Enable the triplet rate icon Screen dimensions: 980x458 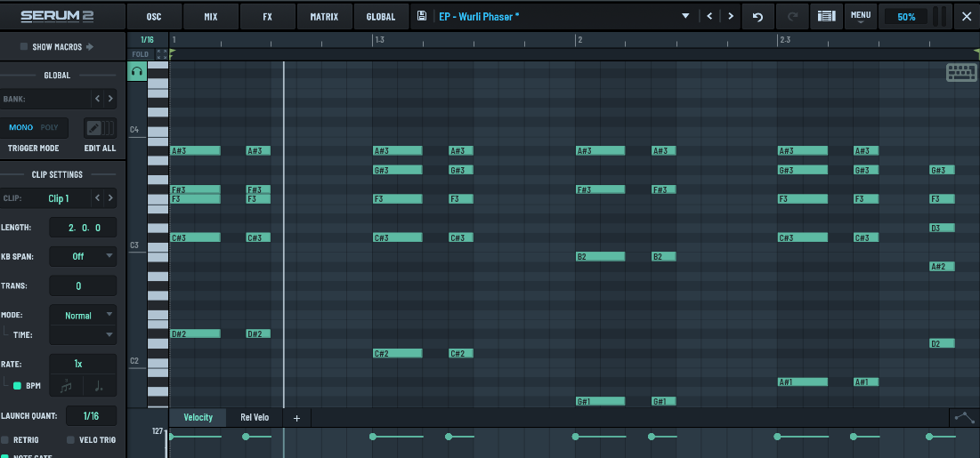(x=66, y=387)
